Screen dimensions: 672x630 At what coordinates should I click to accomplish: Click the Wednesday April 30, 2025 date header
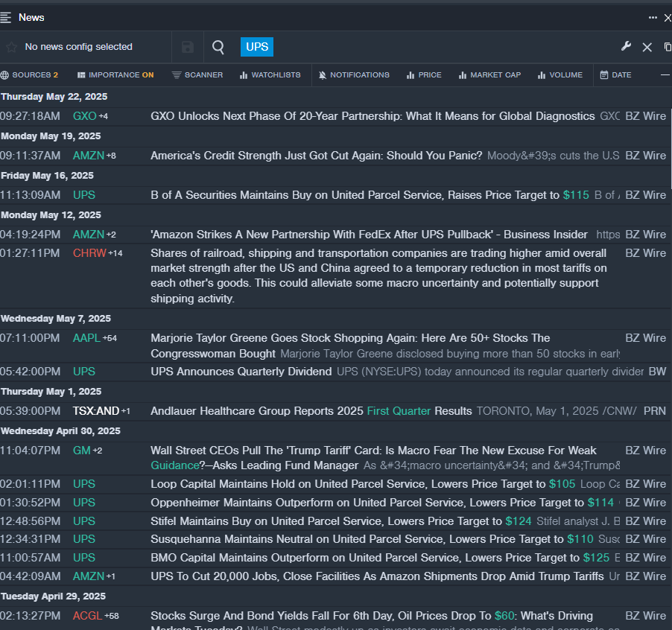click(60, 431)
